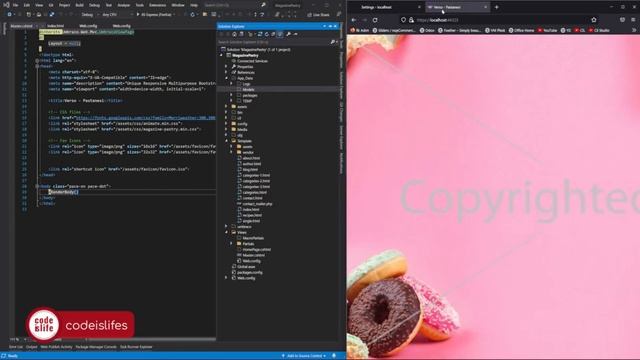Collapse the Template folder
The width and height of the screenshot is (640, 360).
227,141
